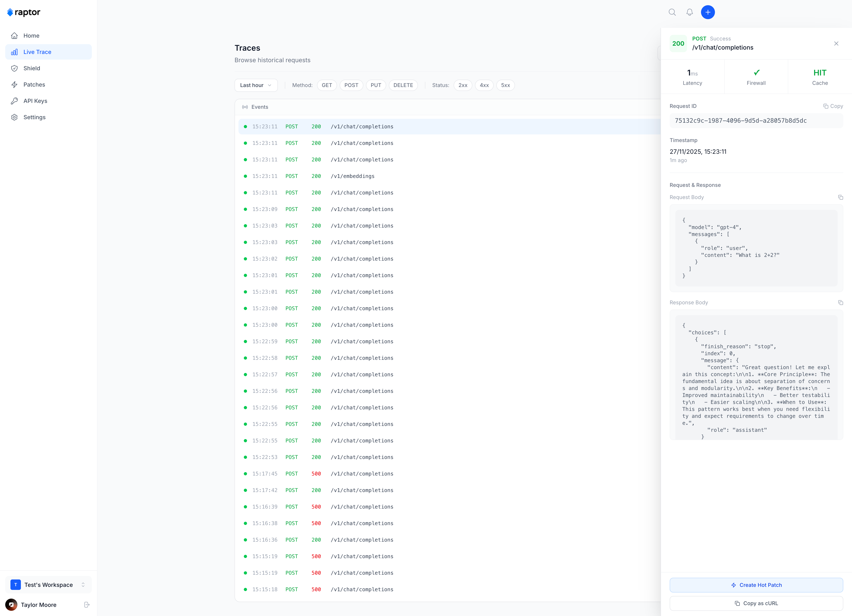Enable the 5xx status filter
This screenshot has height=616, width=852.
(x=505, y=85)
